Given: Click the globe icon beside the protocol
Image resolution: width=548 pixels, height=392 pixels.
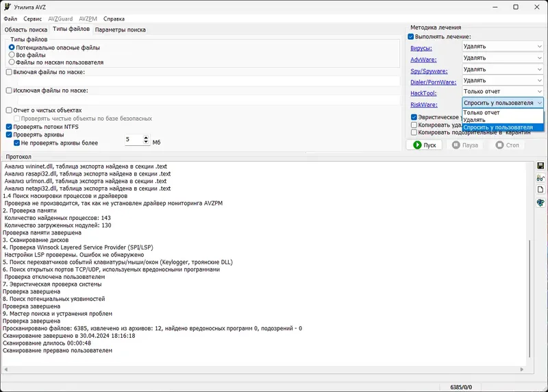Looking at the screenshot, I should pyautogui.click(x=540, y=202).
